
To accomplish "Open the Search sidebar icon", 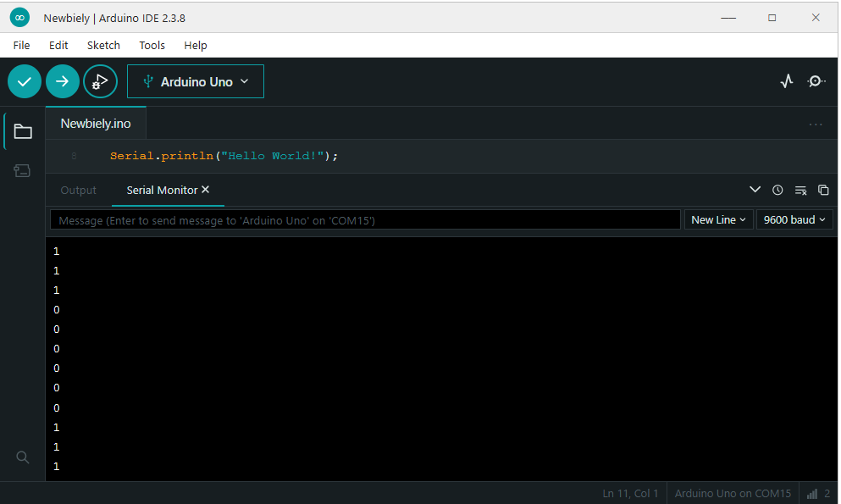I will 23,457.
